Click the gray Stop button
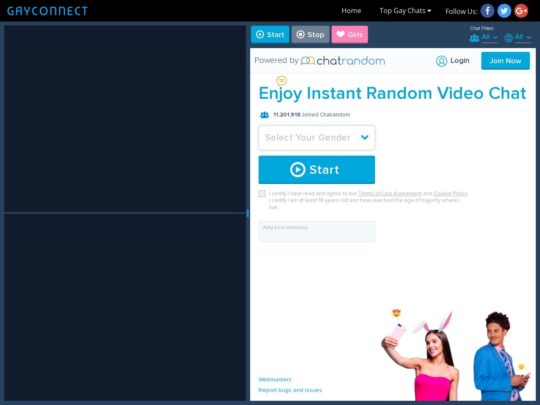 (310, 34)
